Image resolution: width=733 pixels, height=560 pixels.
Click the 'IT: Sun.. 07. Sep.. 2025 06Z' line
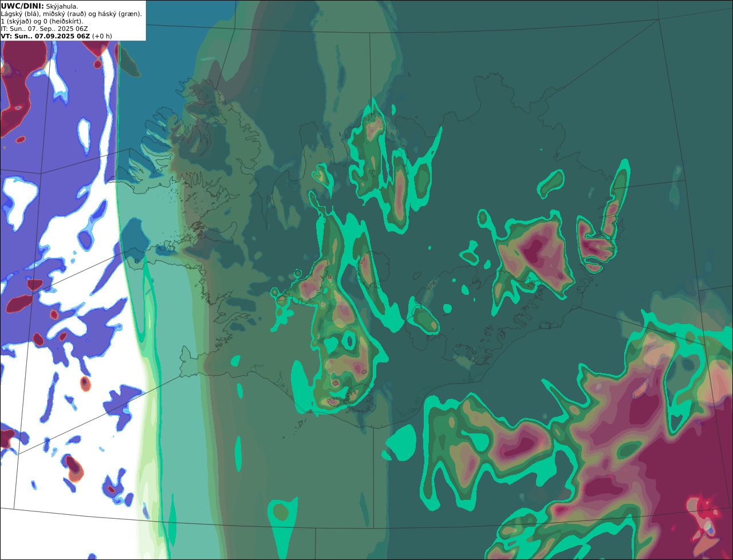pyautogui.click(x=44, y=28)
